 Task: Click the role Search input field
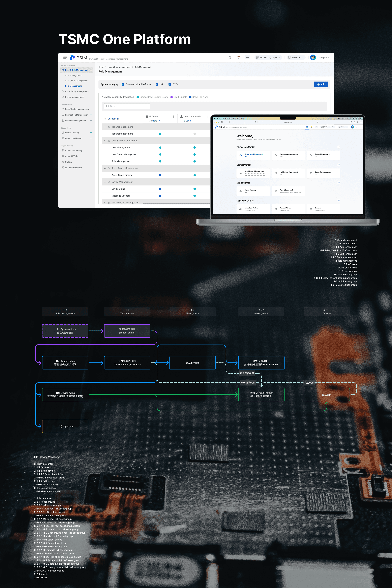(127, 106)
